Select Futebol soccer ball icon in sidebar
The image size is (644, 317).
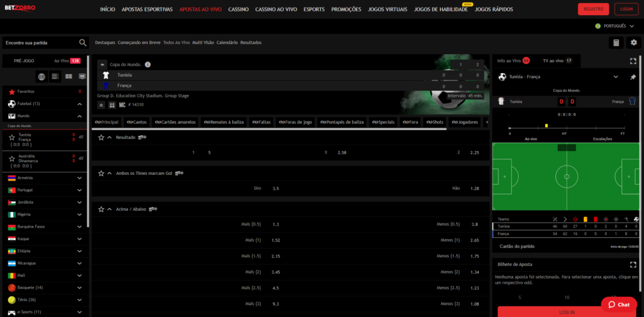[x=11, y=104]
